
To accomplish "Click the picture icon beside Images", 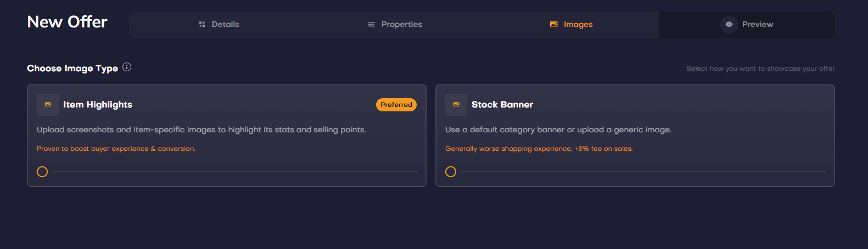I will (x=553, y=24).
